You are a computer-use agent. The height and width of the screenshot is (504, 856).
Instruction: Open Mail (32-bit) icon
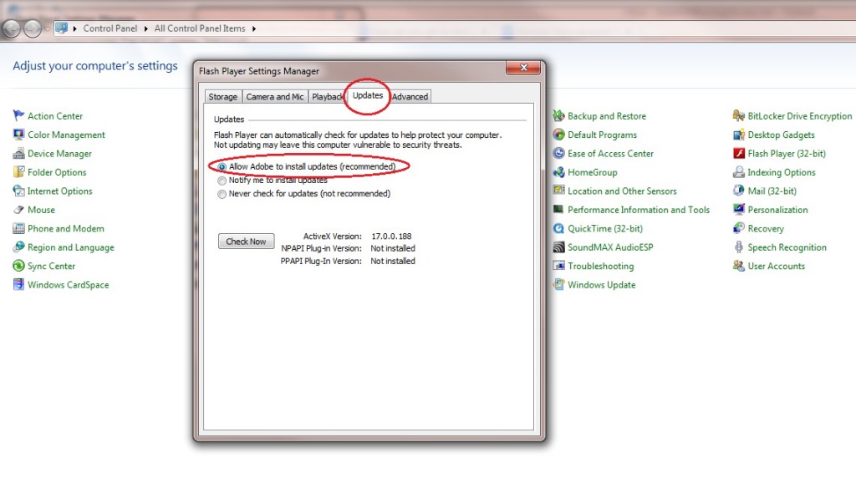(x=739, y=191)
